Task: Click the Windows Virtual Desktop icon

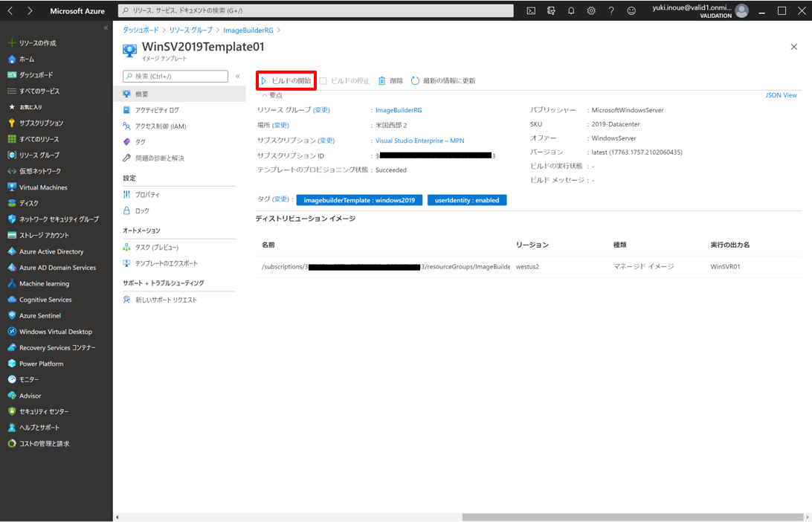Action: coord(12,332)
